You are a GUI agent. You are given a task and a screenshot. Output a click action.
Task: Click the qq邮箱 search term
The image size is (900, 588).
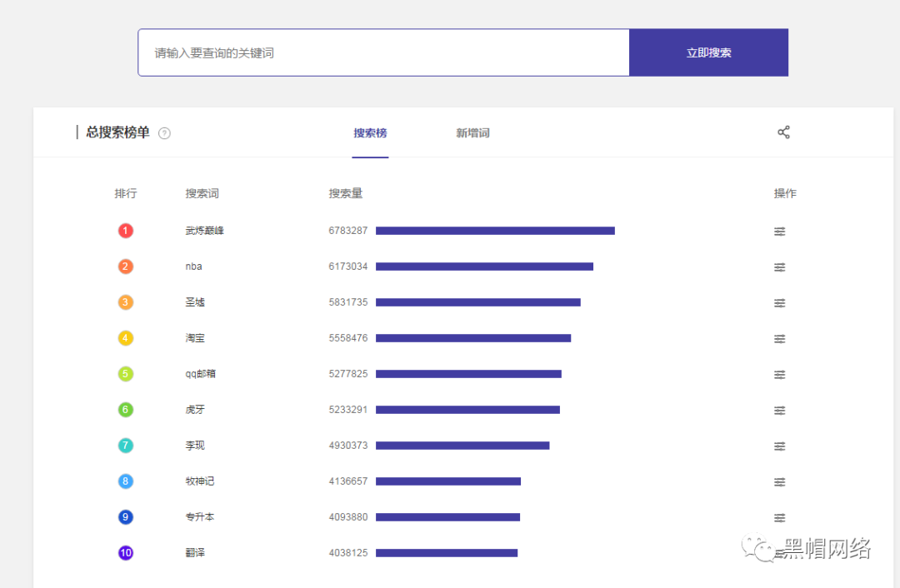[x=200, y=374]
